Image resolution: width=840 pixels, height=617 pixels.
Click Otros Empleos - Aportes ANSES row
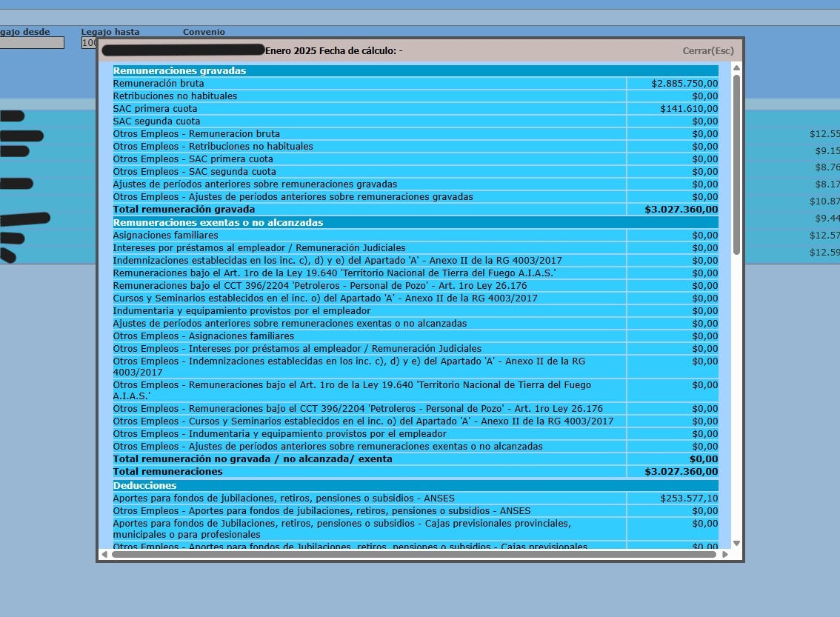[415, 510]
